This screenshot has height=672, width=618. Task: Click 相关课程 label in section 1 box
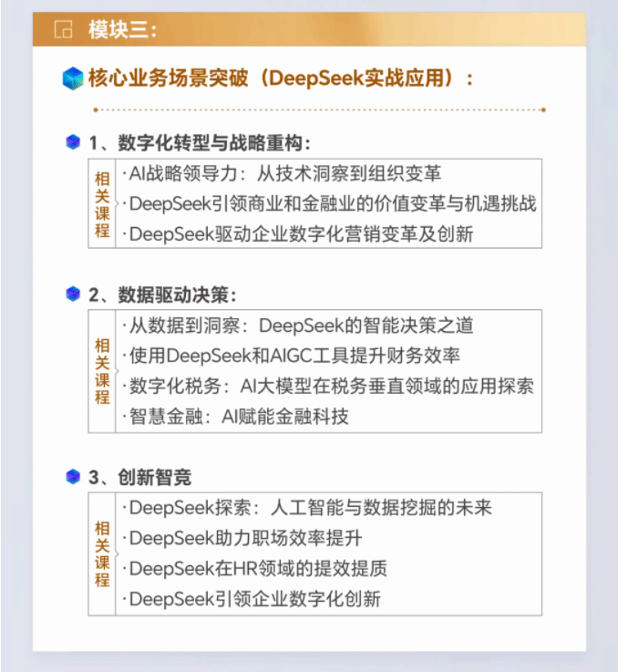coord(102,204)
